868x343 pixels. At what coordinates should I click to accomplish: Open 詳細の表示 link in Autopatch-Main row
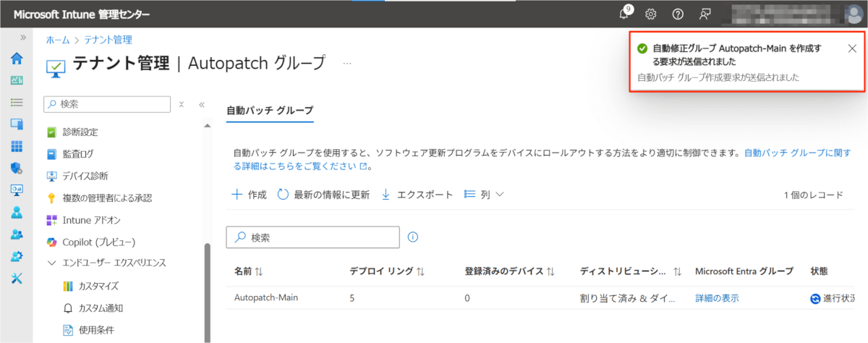coord(717,298)
